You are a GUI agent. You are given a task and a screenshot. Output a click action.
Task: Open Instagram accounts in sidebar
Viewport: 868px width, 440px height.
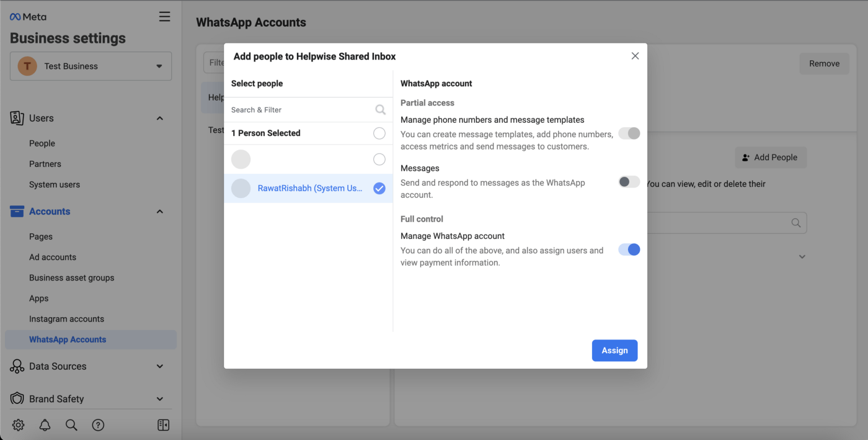click(x=66, y=319)
